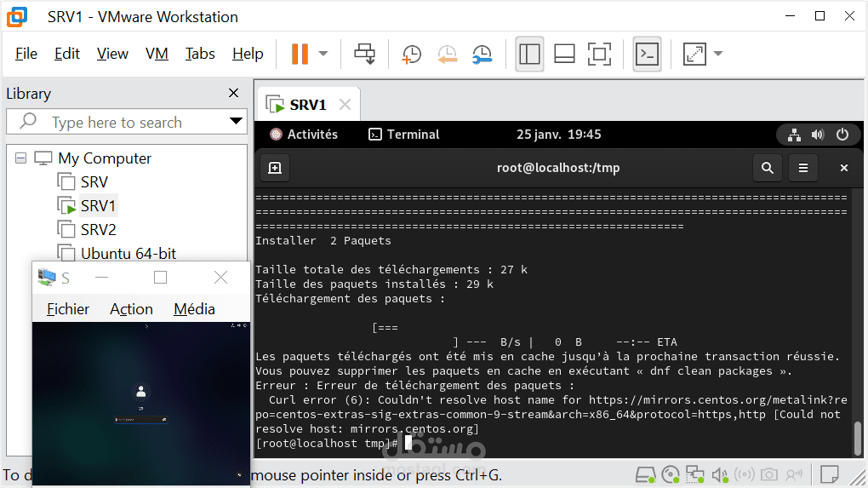
Task: Open the Action menu in small window
Action: click(x=131, y=309)
